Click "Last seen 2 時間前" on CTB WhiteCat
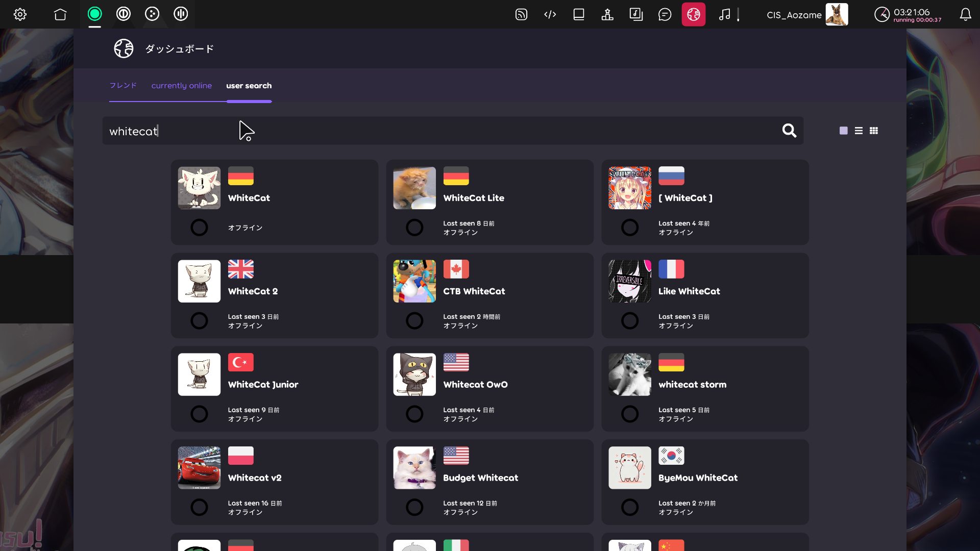 click(x=472, y=317)
